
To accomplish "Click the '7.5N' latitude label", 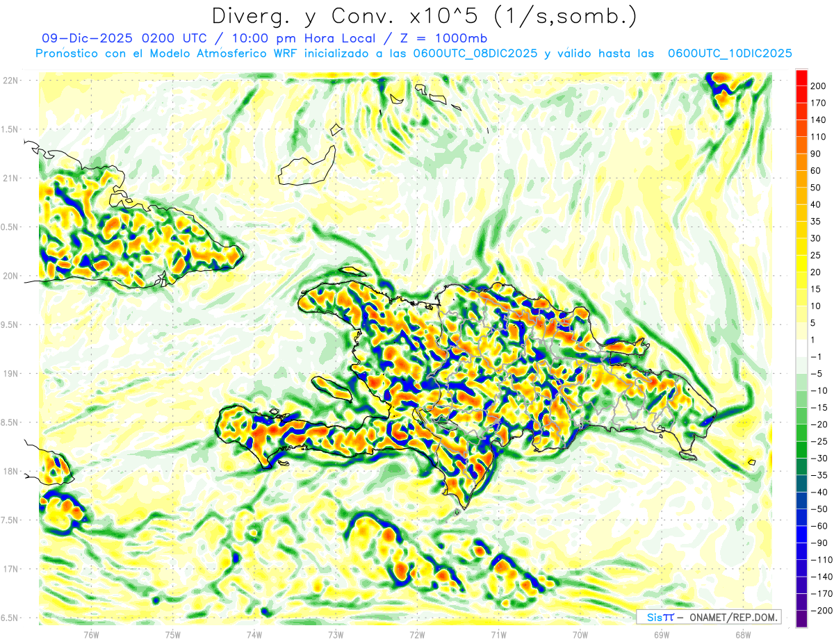I will pos(10,520).
